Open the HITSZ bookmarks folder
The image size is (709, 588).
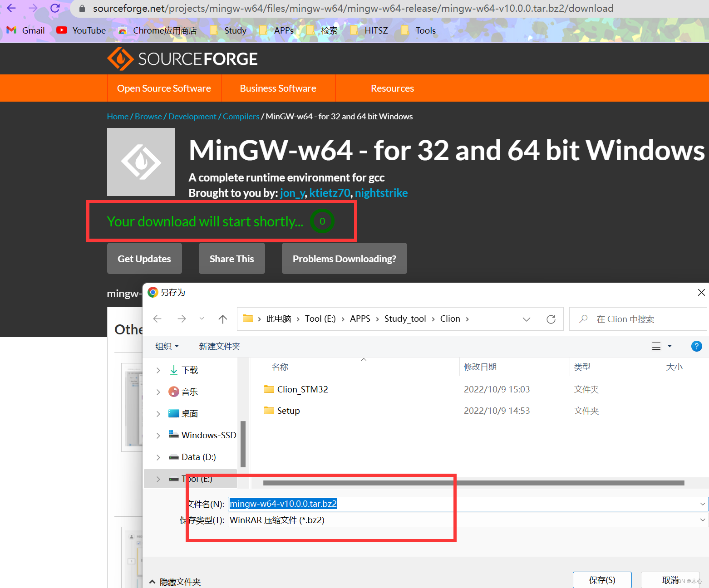pos(369,30)
